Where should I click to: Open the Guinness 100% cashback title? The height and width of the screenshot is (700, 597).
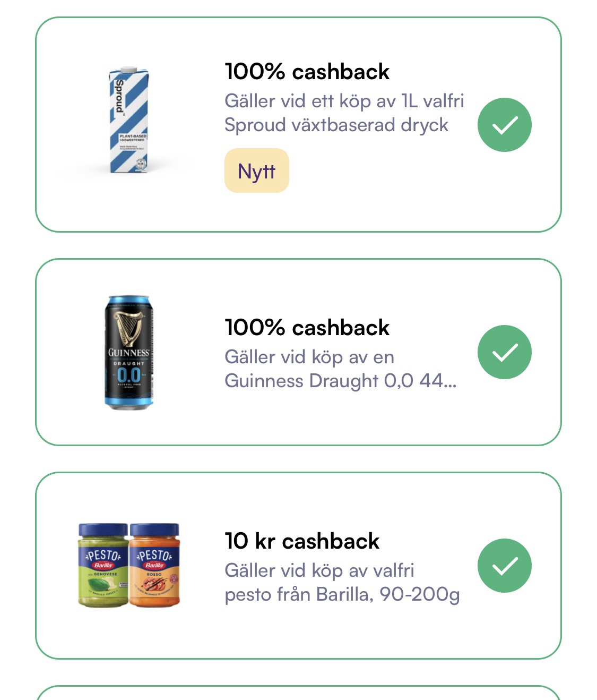307,328
